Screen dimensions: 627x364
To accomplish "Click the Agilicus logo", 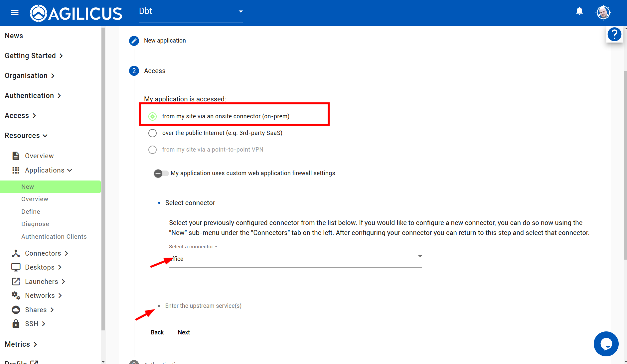I will pyautogui.click(x=76, y=13).
